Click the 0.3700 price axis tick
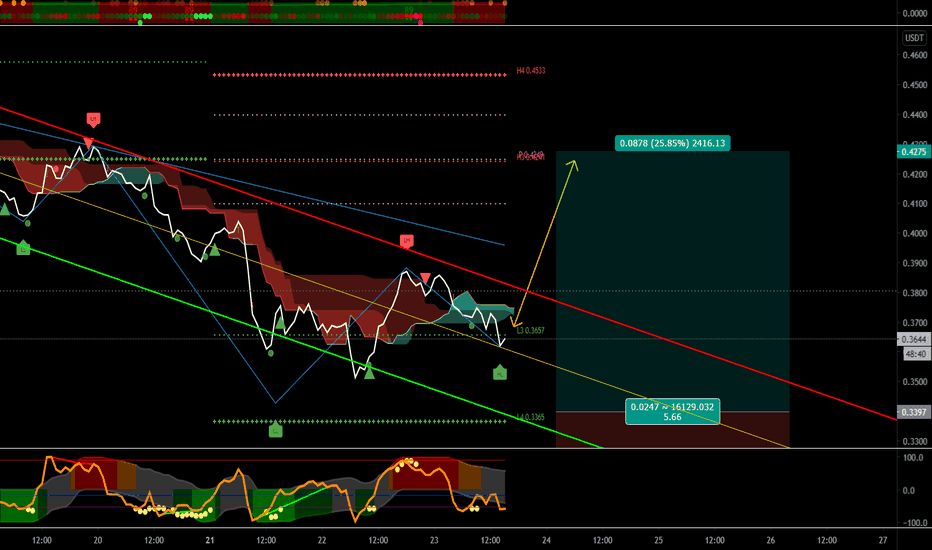Screen dimensions: 932x550 click(x=914, y=323)
